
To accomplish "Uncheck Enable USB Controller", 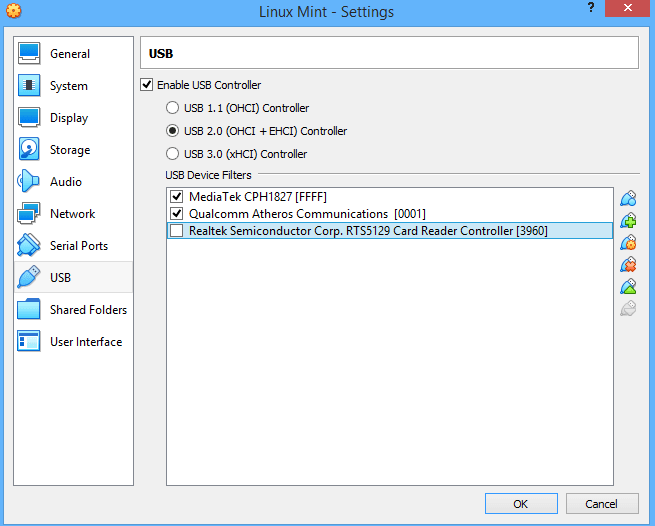I will tap(147, 85).
